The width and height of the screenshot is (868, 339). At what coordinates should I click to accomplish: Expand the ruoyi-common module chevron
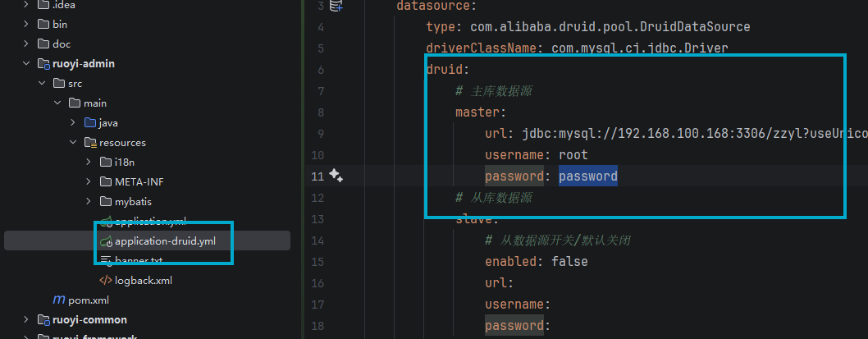(26, 319)
